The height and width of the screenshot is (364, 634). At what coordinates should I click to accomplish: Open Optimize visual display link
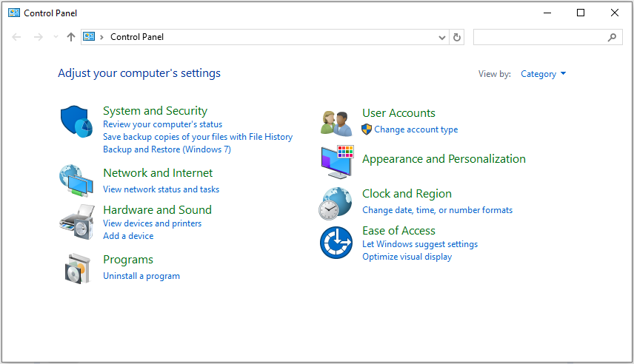point(407,257)
